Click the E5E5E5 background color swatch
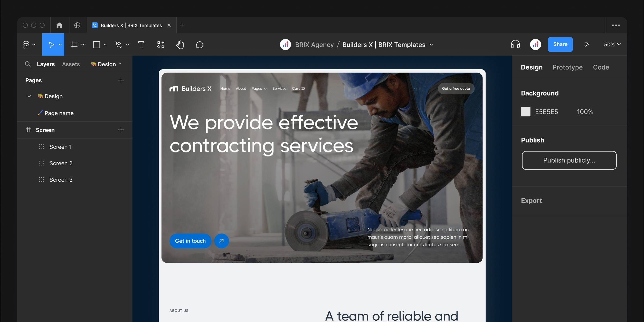The height and width of the screenshot is (322, 644). coord(526,112)
